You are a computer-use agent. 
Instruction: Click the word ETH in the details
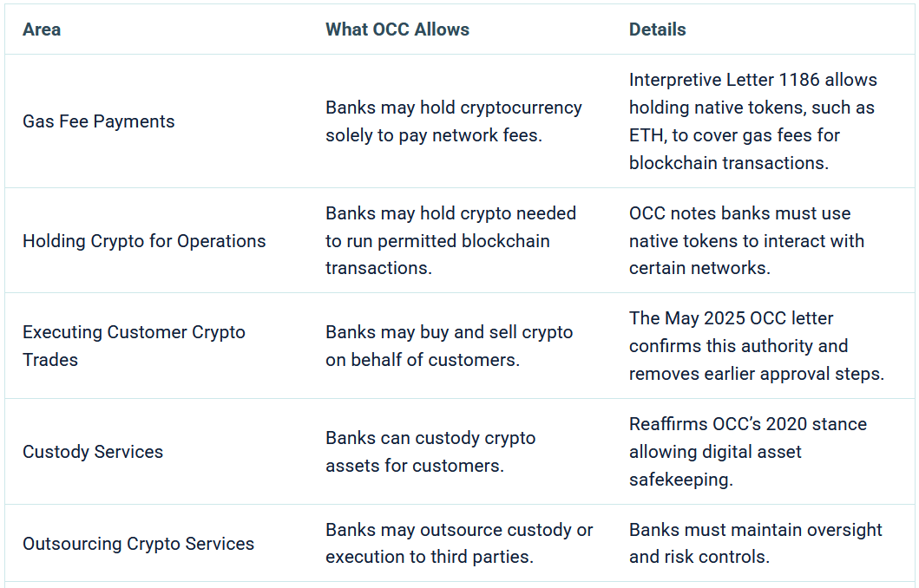(x=645, y=135)
